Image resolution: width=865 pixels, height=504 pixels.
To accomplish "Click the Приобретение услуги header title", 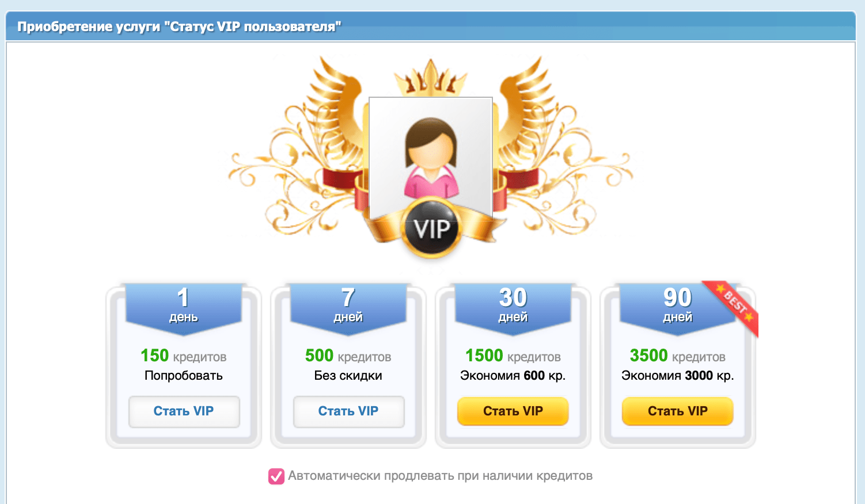I will click(x=179, y=26).
